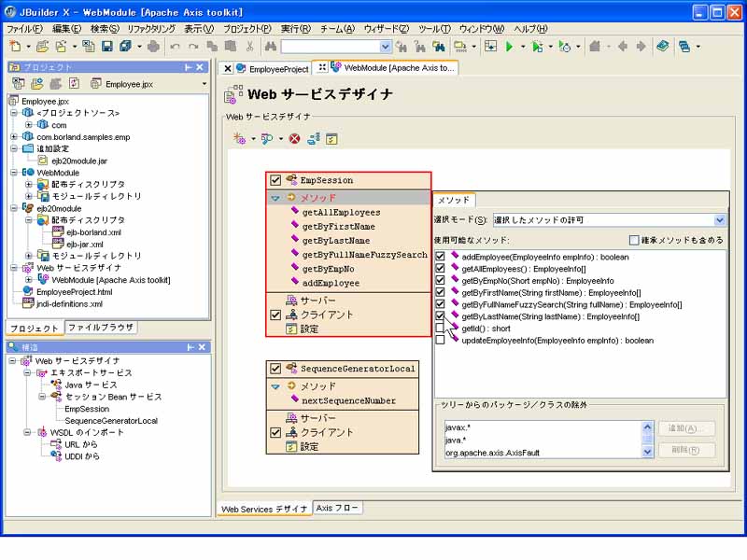Select org.apache.axis.AxisFault in exclusion list

click(x=492, y=453)
